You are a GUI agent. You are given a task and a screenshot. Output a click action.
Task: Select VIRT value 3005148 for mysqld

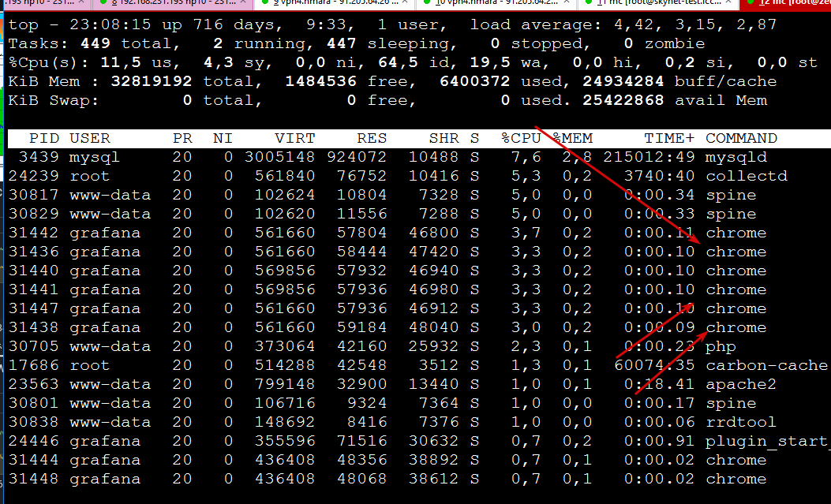coord(279,158)
